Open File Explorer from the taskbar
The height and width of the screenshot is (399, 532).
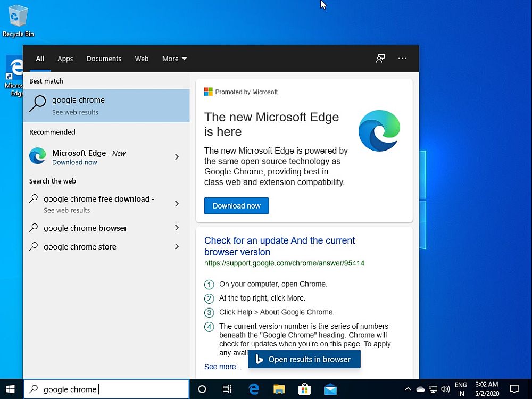[x=279, y=389]
